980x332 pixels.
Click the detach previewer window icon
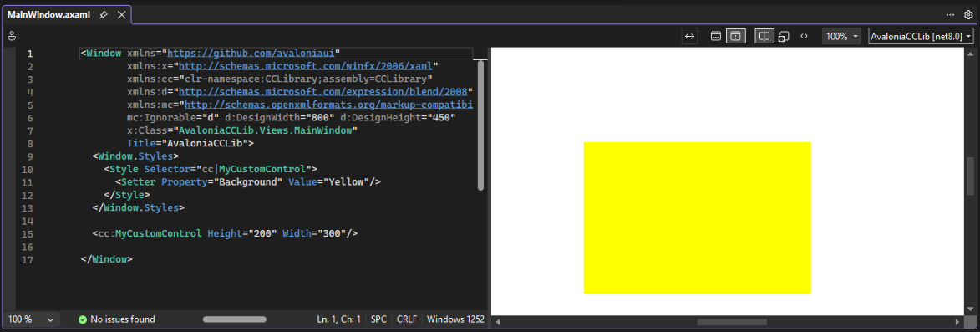click(784, 37)
